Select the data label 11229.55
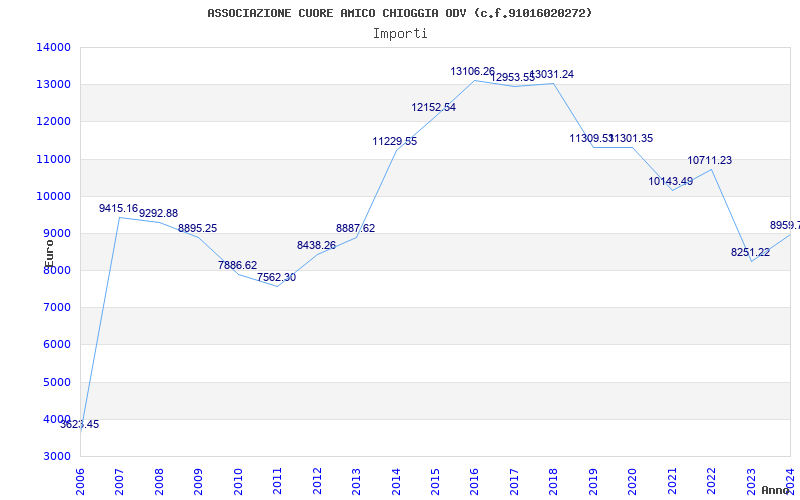 [x=395, y=141]
